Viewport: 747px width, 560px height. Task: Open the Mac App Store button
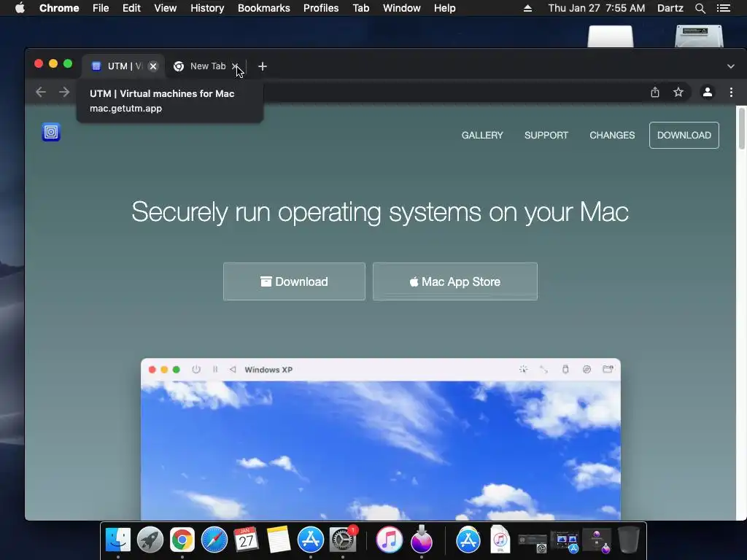[x=455, y=281]
